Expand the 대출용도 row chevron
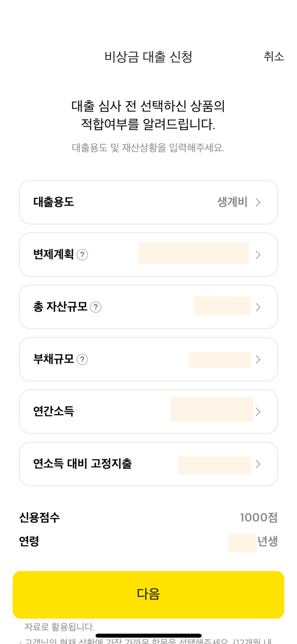 [258, 202]
